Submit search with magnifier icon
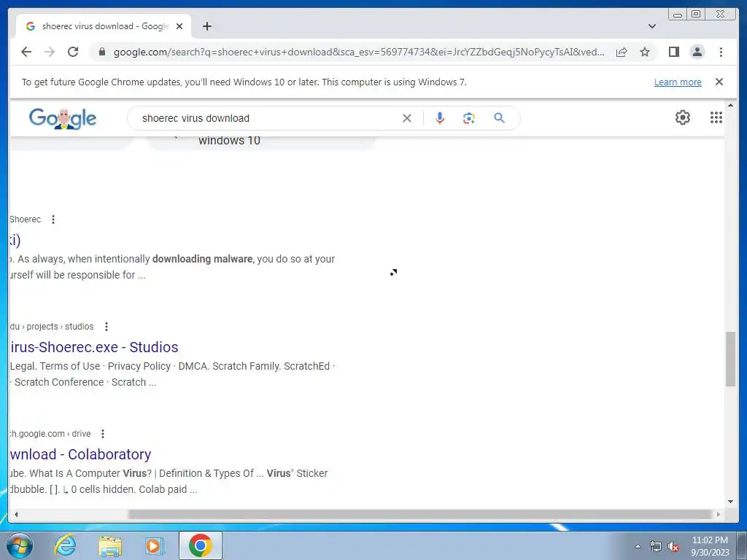The height and width of the screenshot is (560, 747). 499,118
